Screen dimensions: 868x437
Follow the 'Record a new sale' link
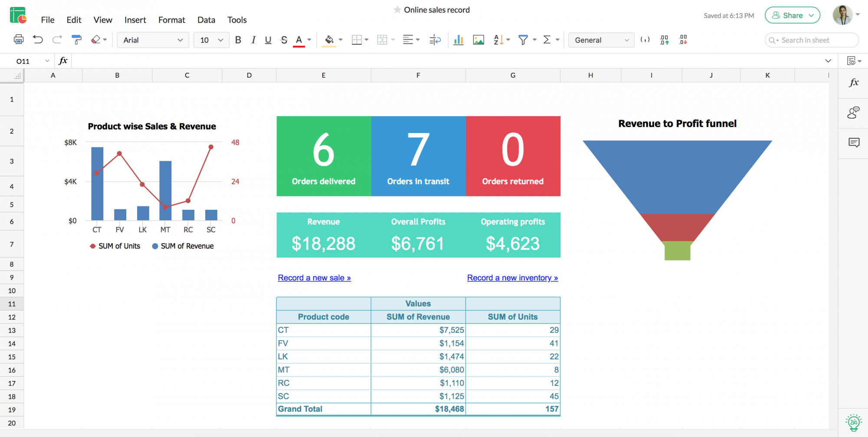(x=314, y=278)
